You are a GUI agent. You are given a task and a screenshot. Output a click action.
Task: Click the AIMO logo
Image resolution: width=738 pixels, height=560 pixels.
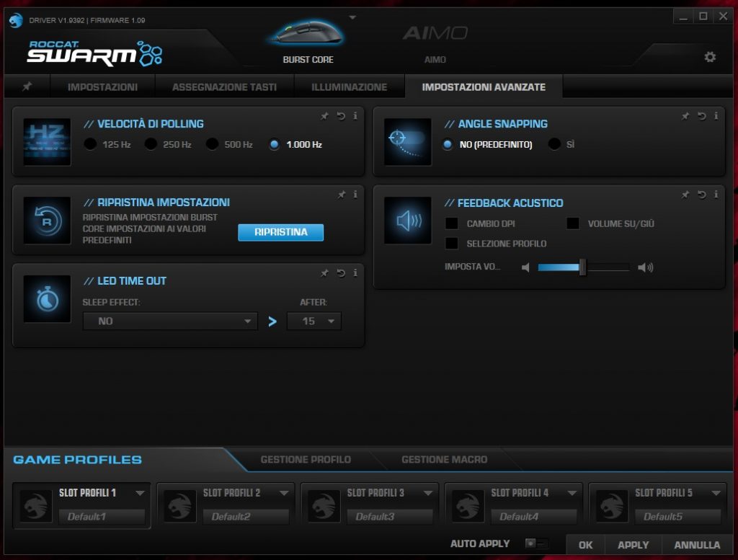(x=435, y=33)
